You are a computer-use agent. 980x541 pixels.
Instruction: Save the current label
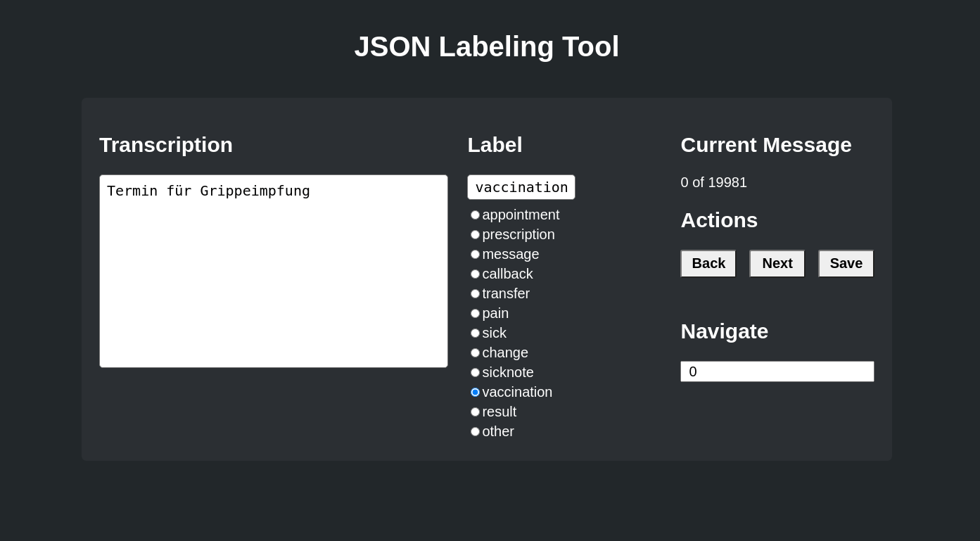846,263
